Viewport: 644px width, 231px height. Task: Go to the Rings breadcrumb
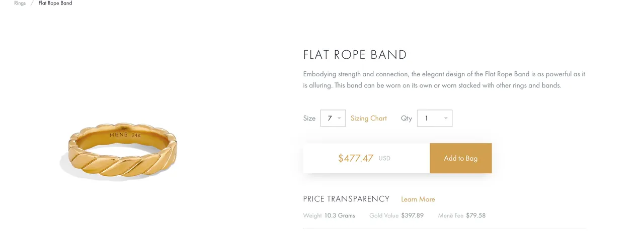20,3
